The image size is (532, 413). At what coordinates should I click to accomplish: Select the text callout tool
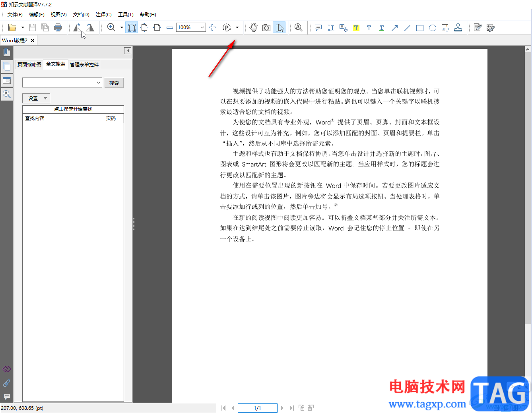[344, 27]
